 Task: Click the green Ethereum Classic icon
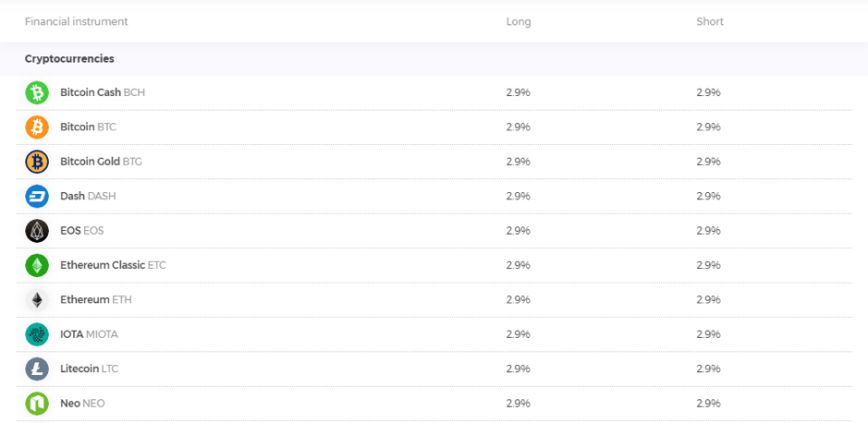click(37, 265)
